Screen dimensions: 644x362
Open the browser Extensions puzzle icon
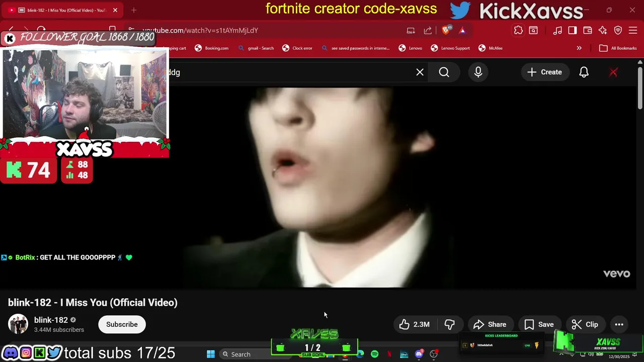(x=518, y=30)
